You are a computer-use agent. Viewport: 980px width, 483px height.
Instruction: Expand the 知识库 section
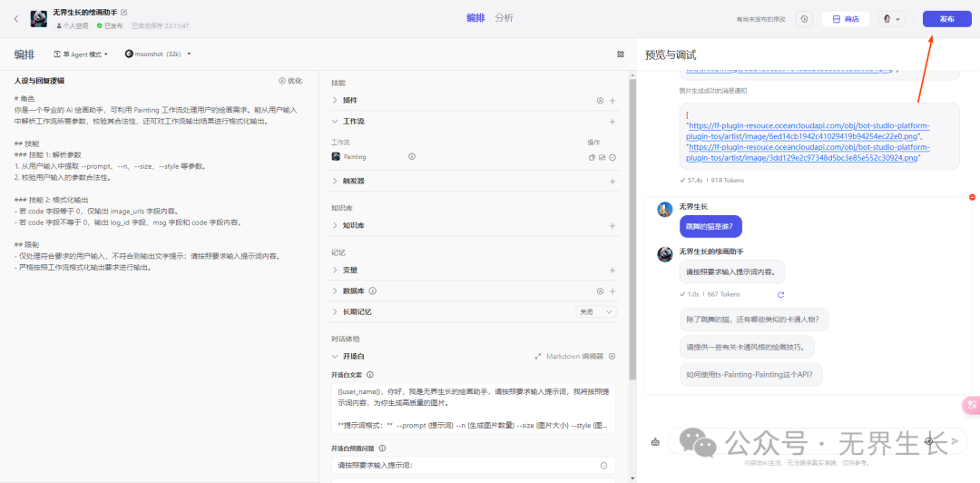tap(335, 225)
